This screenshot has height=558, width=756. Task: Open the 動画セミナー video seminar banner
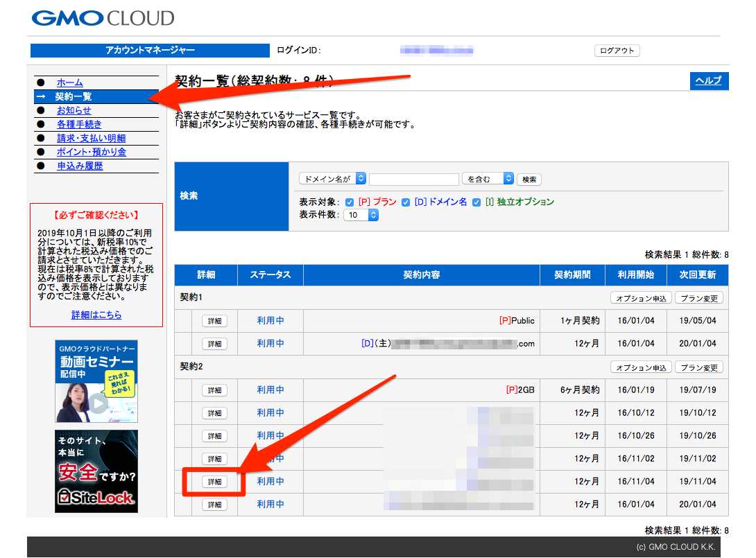[x=96, y=381]
